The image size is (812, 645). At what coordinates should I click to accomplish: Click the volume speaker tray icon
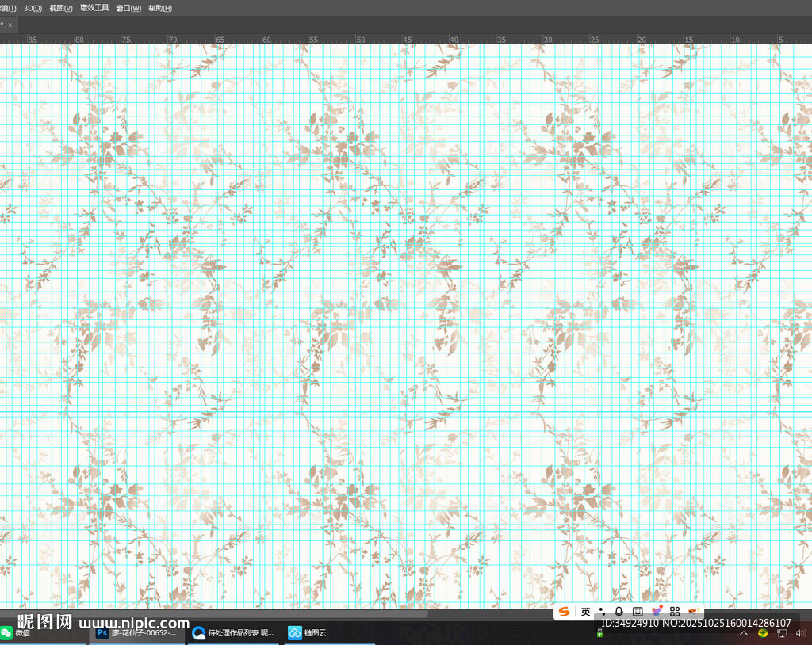800,634
